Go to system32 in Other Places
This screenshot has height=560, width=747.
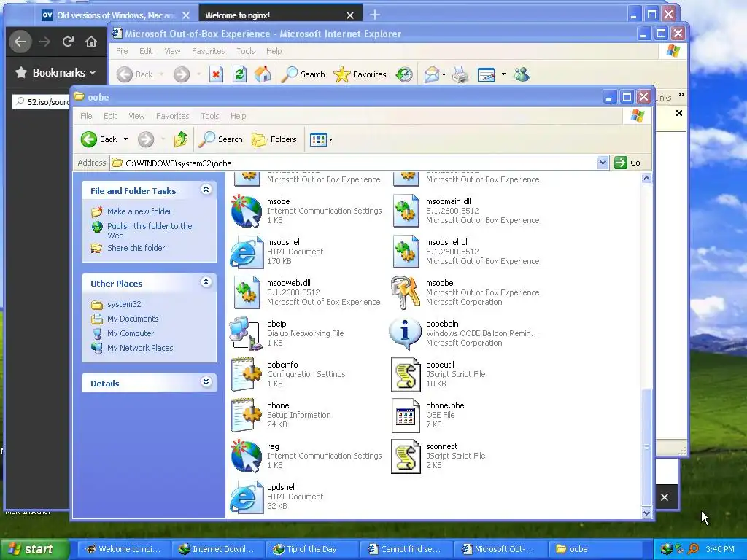tap(124, 304)
